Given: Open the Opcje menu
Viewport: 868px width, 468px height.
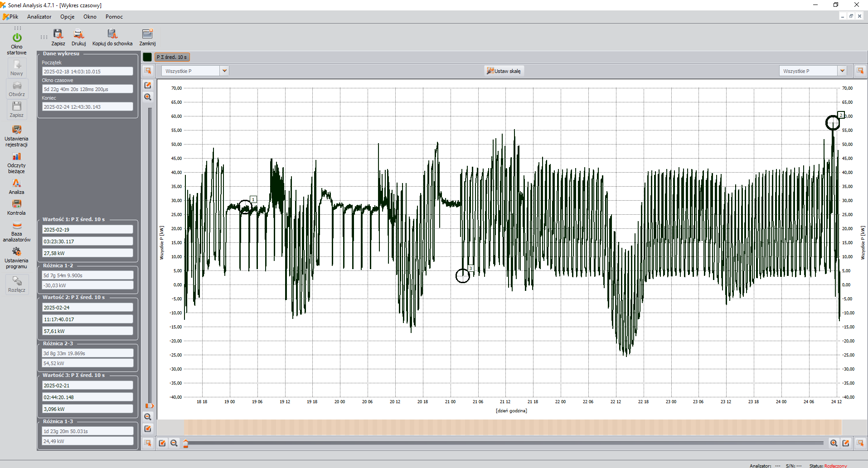Looking at the screenshot, I should click(67, 17).
